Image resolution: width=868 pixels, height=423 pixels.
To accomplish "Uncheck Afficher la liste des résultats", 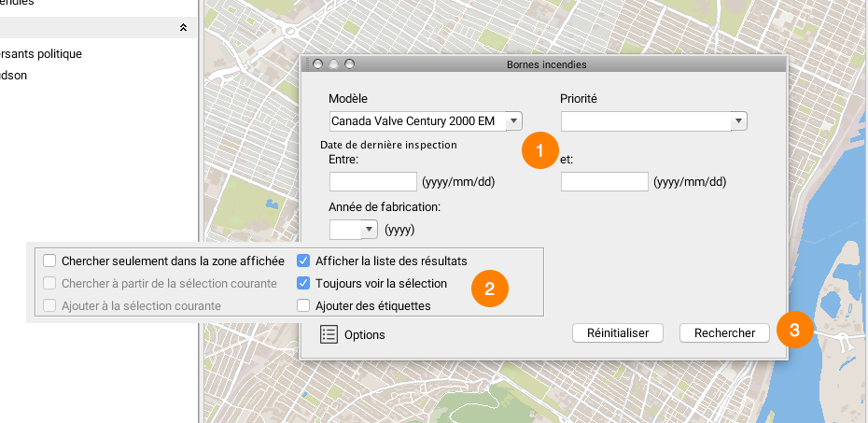I will coord(303,261).
